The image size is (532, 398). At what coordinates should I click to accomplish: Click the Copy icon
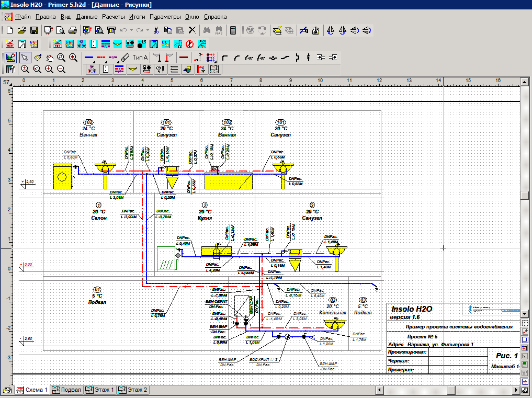pyautogui.click(x=168, y=30)
